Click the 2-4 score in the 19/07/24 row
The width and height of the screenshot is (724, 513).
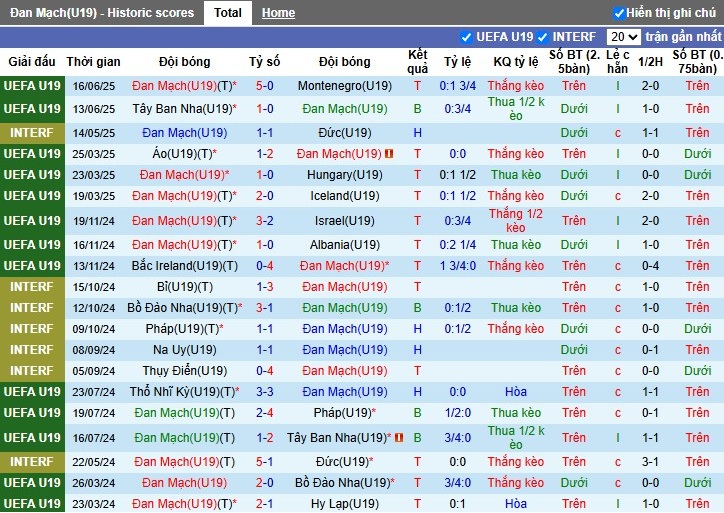point(265,413)
